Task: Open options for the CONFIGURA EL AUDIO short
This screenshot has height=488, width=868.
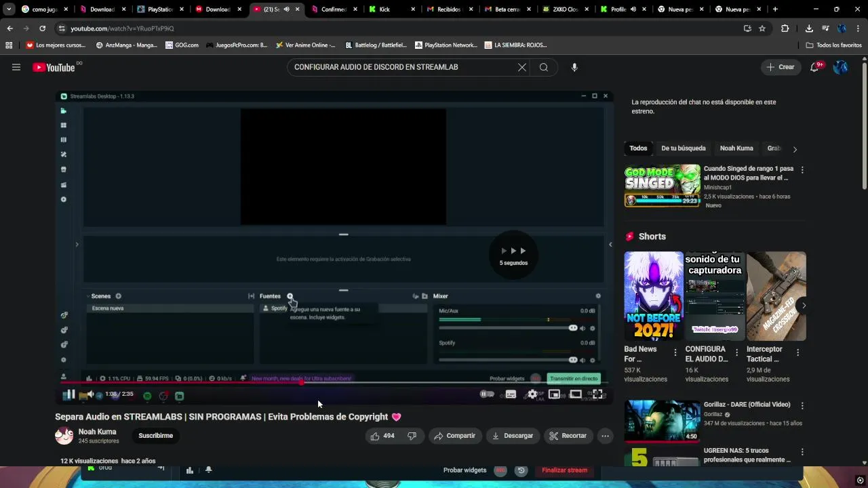Action: tap(736, 352)
